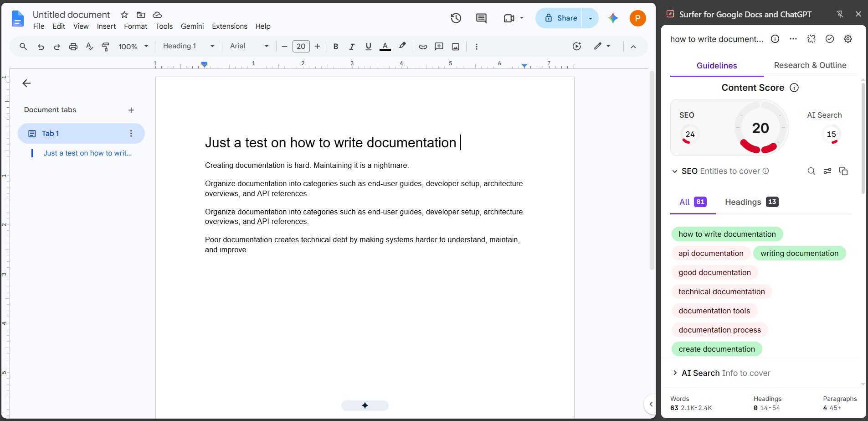Open the Gemini sparkle icon near Share
The width and height of the screenshot is (868, 421).
tap(613, 18)
